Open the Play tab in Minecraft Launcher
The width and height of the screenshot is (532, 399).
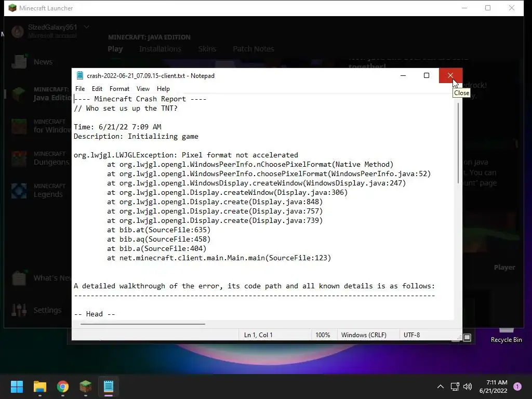pos(115,49)
